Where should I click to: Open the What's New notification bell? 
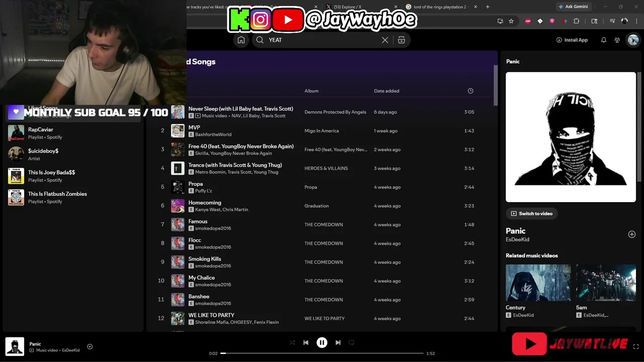pyautogui.click(x=604, y=40)
